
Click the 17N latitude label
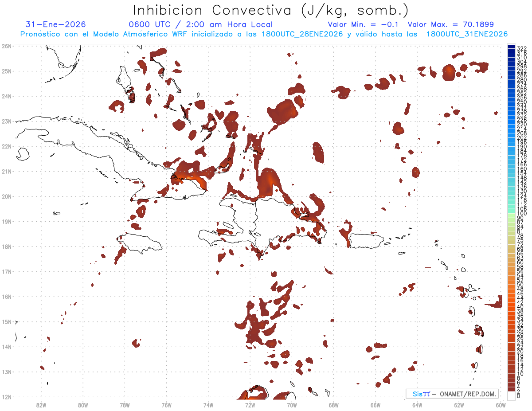pyautogui.click(x=7, y=271)
